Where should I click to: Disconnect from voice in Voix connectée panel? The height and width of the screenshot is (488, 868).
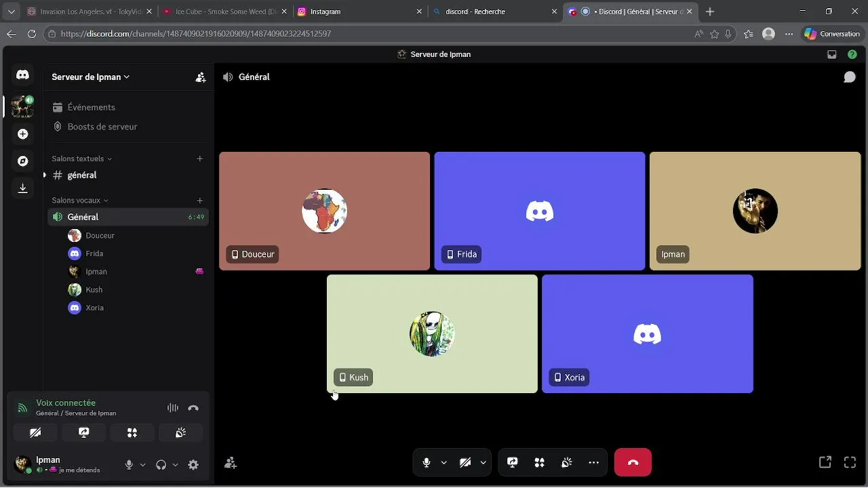point(193,408)
